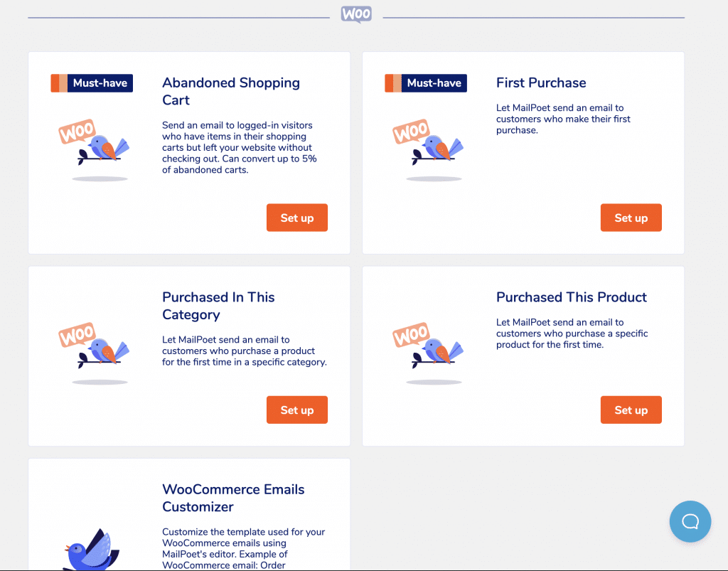This screenshot has height=571, width=728.
Task: Set up the Abandoned Shopping Cart email
Action: [x=296, y=218]
